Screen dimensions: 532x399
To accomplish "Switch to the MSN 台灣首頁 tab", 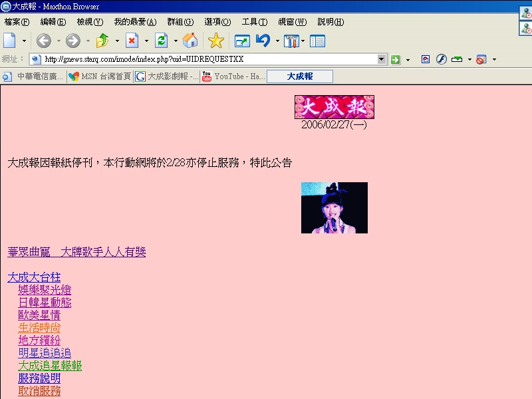I will (x=100, y=76).
